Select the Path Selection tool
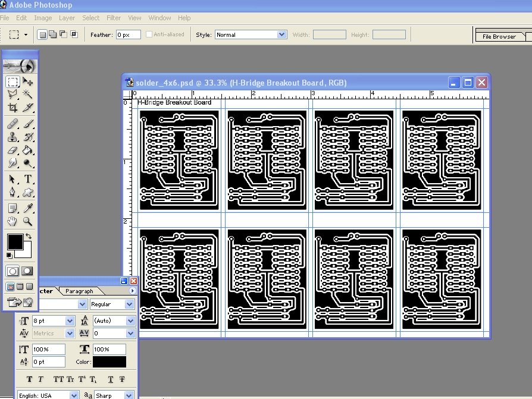 pyautogui.click(x=13, y=179)
